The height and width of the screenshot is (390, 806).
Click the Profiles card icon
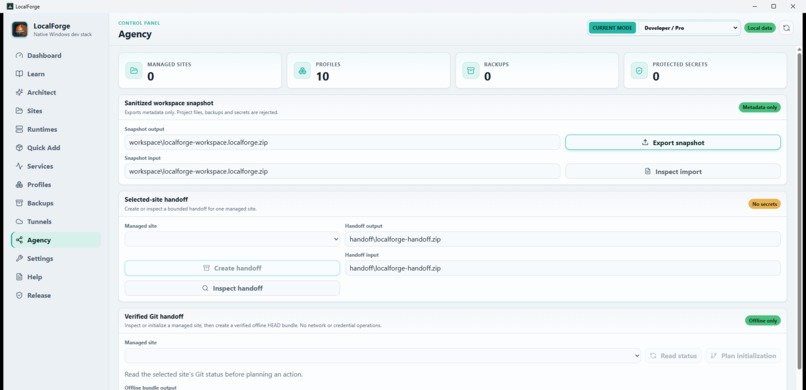click(x=302, y=70)
